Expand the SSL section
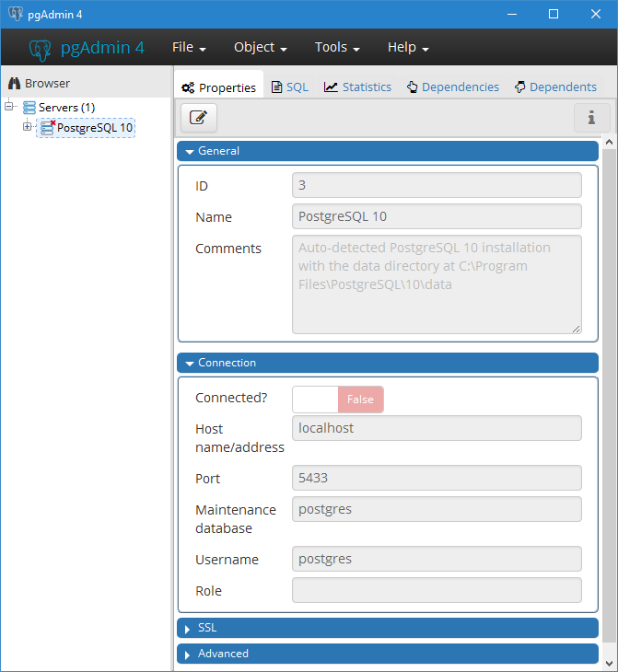The image size is (618, 672). (x=387, y=628)
